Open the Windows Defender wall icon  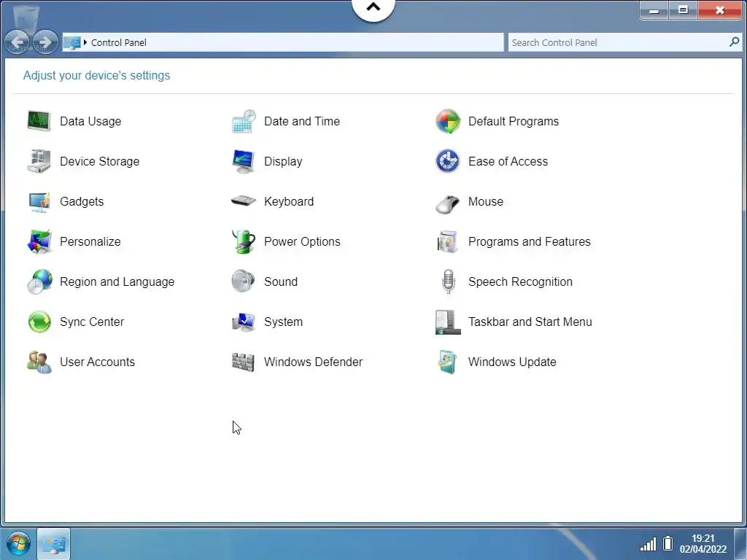[x=244, y=362]
